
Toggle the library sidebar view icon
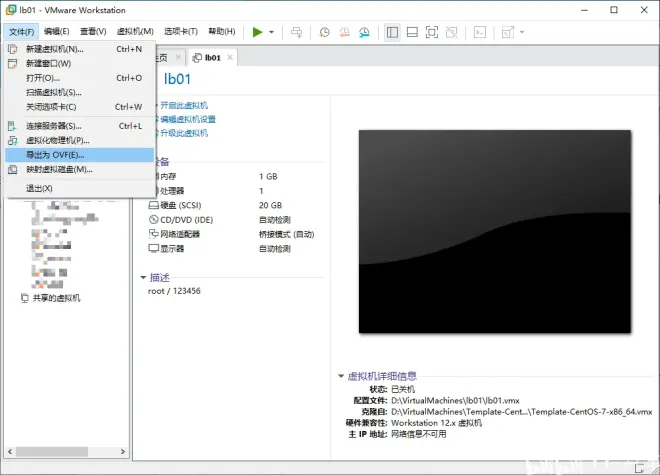392,32
